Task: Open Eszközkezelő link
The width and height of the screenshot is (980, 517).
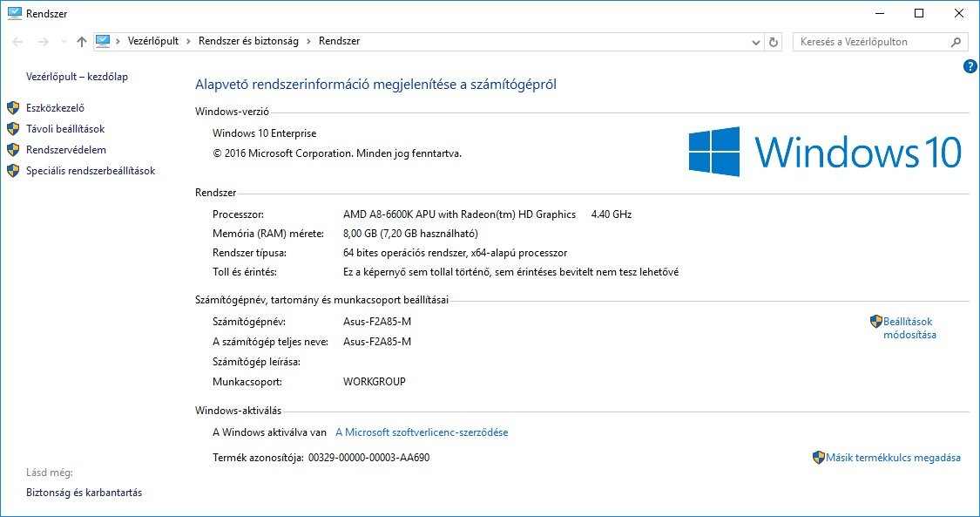Action: (x=55, y=108)
